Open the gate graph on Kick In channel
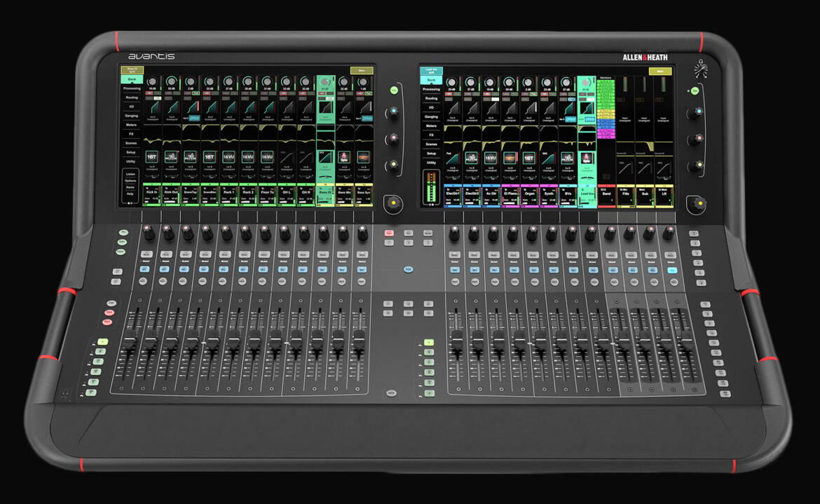This screenshot has width=820, height=504. coord(156,107)
